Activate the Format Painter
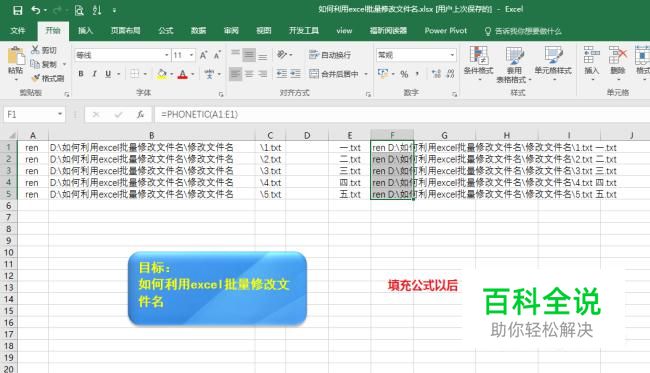 pyautogui.click(x=48, y=78)
